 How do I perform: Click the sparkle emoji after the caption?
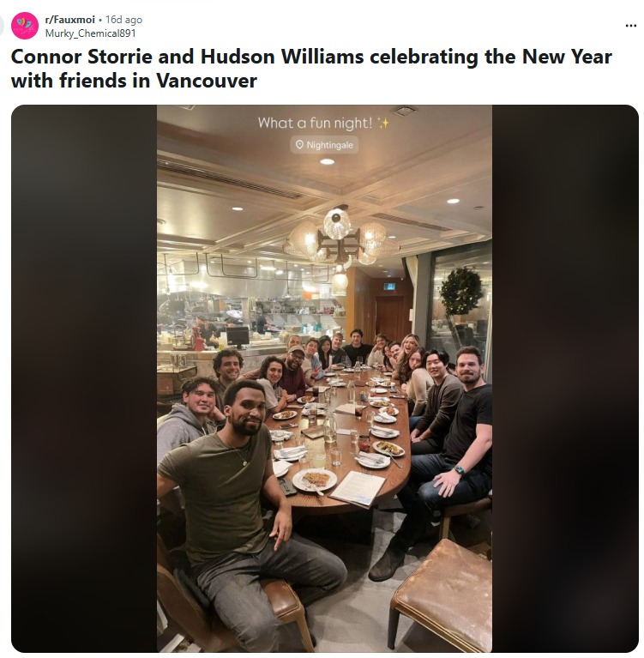coord(382,123)
